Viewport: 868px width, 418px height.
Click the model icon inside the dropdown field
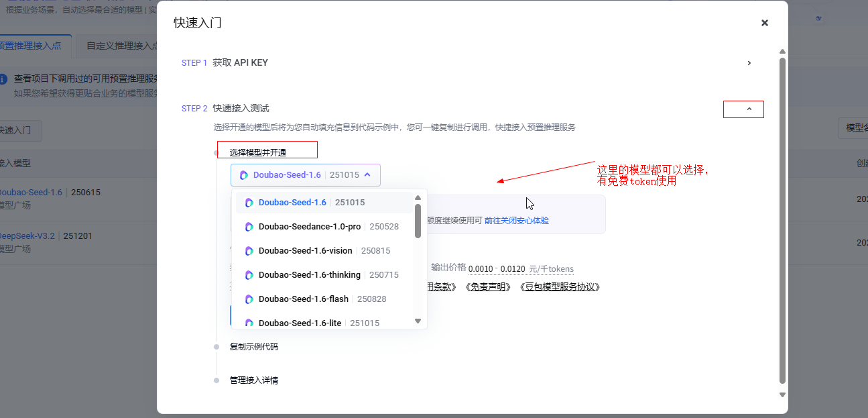click(244, 175)
